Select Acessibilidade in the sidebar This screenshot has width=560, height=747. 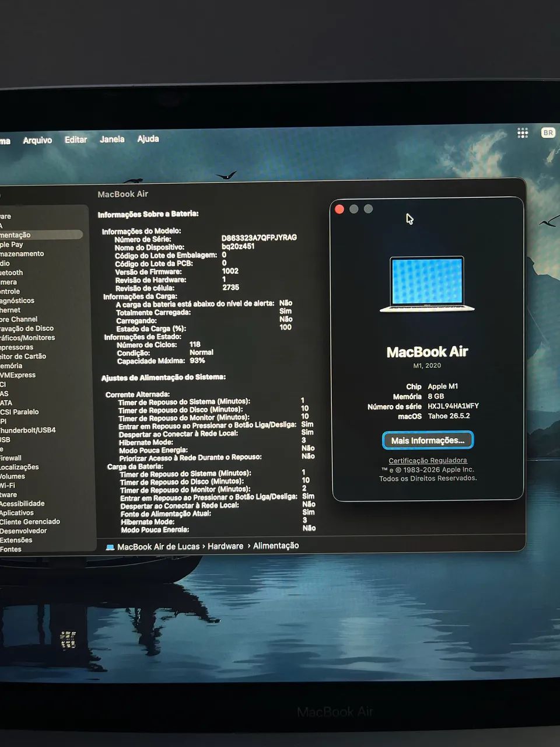tap(22, 504)
